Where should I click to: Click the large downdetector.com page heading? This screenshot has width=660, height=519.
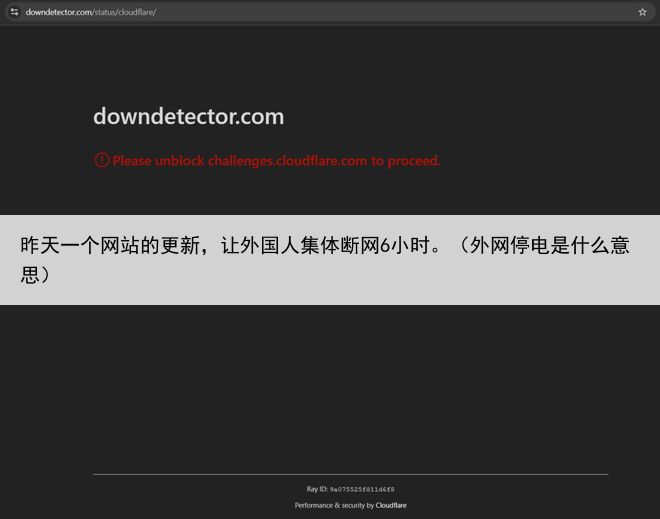(188, 116)
